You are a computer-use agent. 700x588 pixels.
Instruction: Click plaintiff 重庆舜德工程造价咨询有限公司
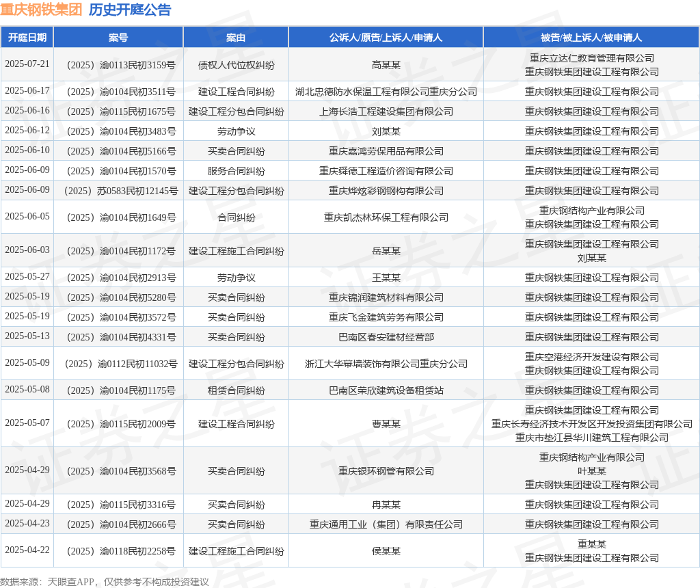386,171
